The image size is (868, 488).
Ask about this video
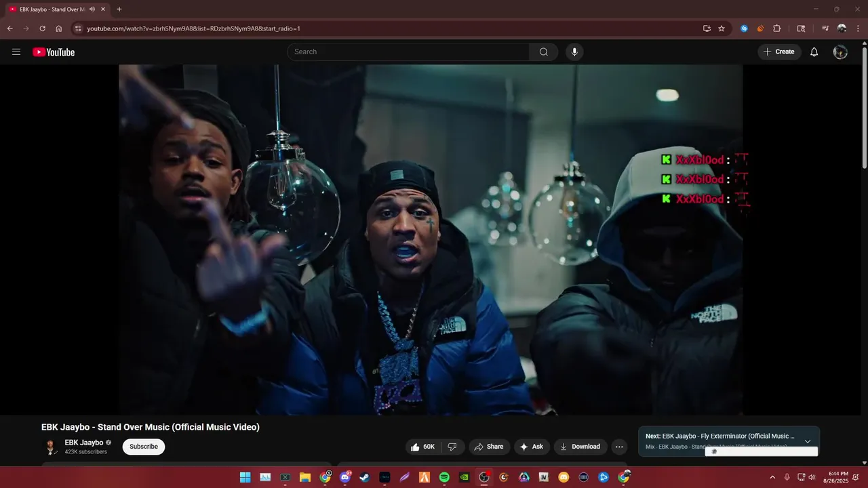pyautogui.click(x=531, y=447)
